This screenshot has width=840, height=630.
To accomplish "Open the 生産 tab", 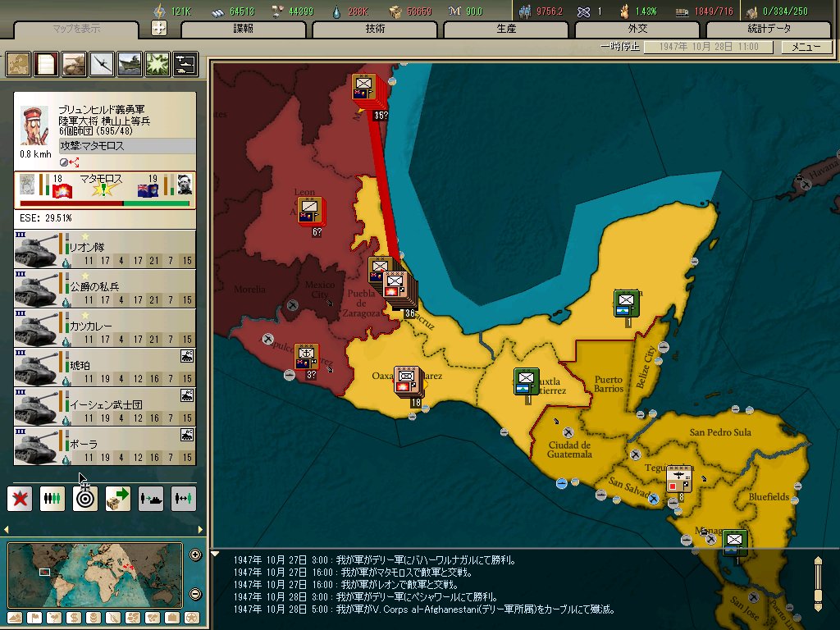I will 505,29.
